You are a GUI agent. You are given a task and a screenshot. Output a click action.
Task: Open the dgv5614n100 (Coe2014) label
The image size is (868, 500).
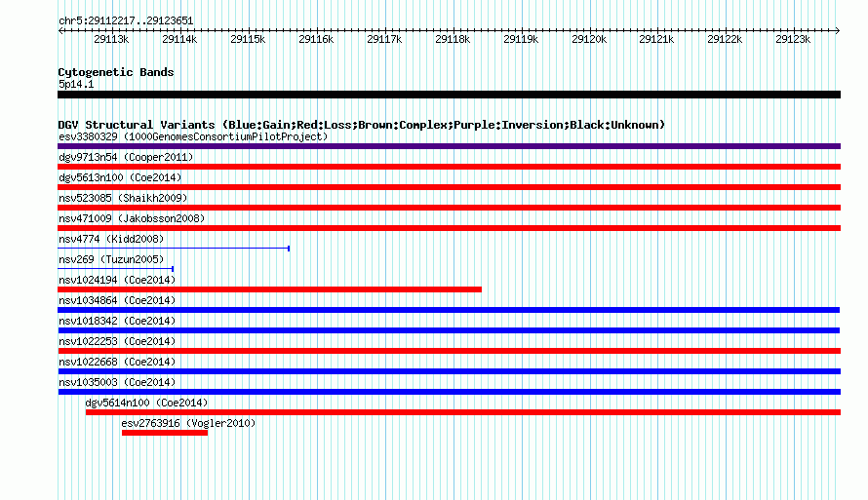tap(146, 403)
